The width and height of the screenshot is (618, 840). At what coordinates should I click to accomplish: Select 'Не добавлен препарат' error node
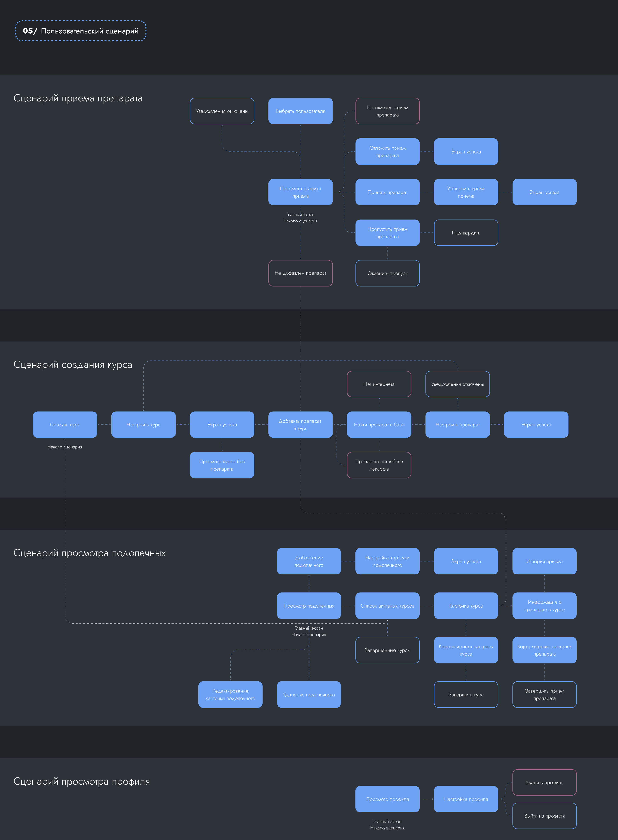pos(300,273)
